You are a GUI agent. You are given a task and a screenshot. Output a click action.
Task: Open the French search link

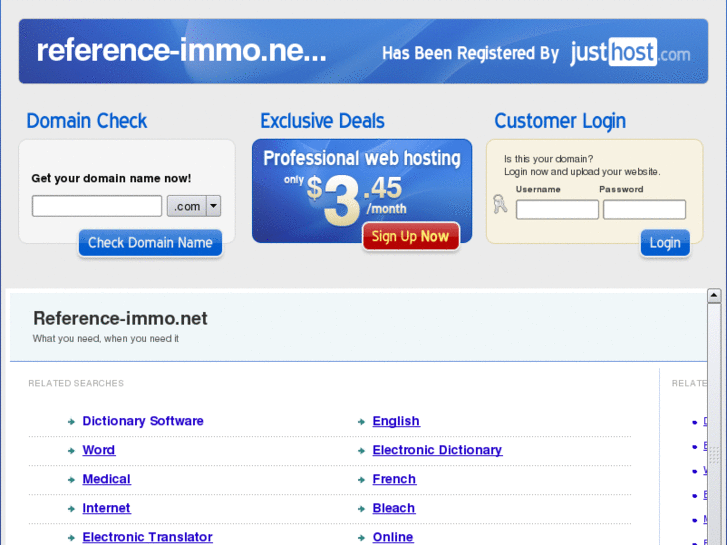pyautogui.click(x=394, y=479)
